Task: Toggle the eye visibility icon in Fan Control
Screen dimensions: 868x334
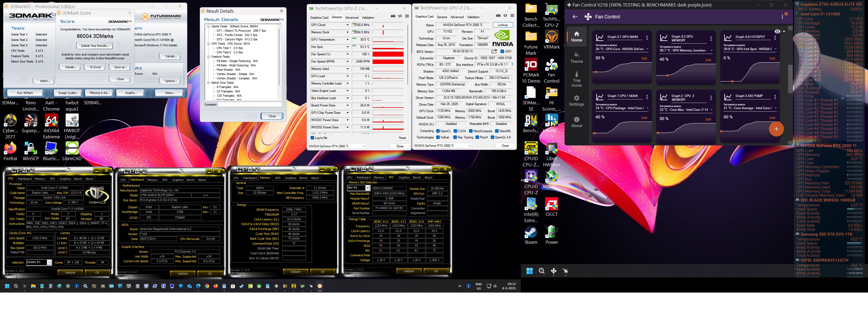Action: (777, 32)
